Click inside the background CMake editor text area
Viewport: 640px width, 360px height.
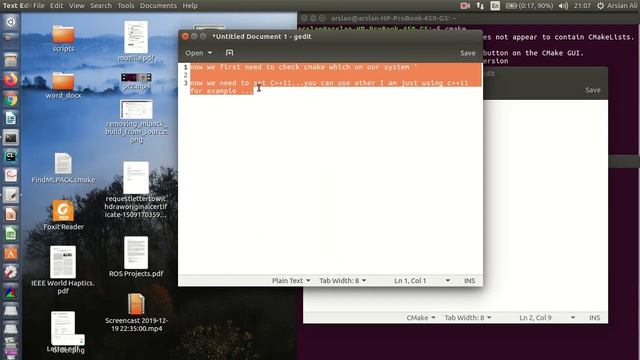(x=545, y=204)
